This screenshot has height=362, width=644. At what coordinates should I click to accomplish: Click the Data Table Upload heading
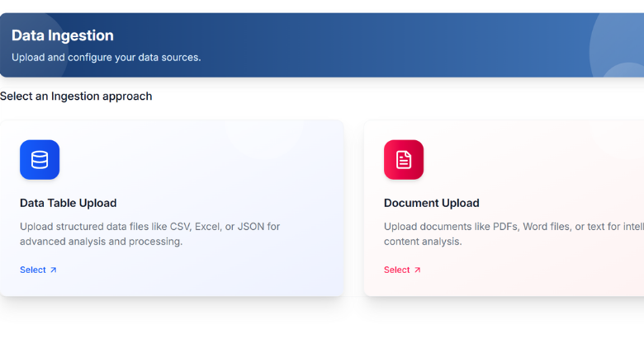[68, 203]
